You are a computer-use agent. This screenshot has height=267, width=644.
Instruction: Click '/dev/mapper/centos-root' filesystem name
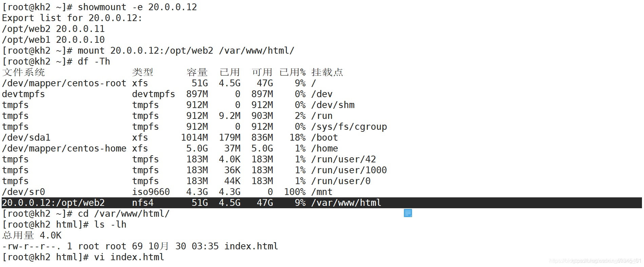64,83
